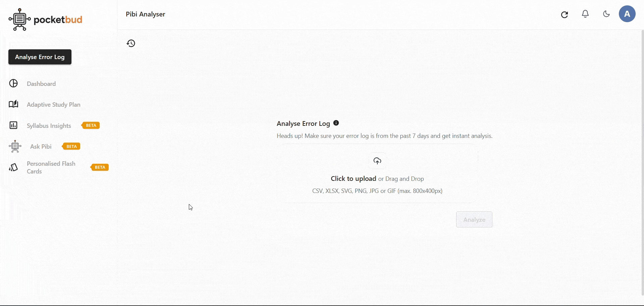Click the Ask Pibi robot icon

coord(15,146)
